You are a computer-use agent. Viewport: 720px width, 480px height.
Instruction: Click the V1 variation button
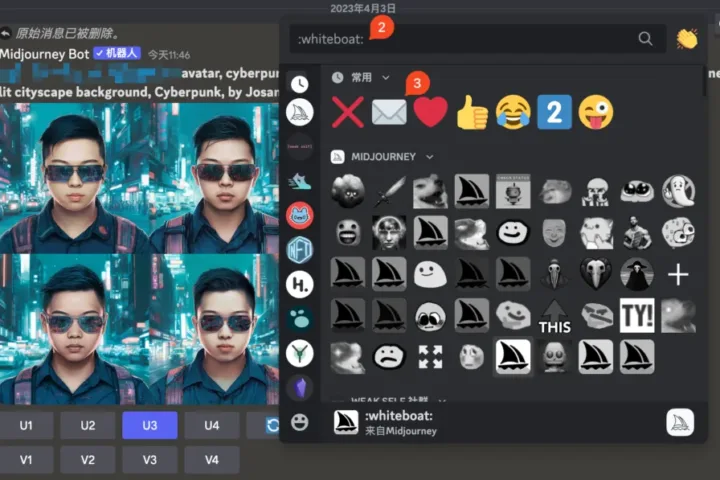click(26, 460)
